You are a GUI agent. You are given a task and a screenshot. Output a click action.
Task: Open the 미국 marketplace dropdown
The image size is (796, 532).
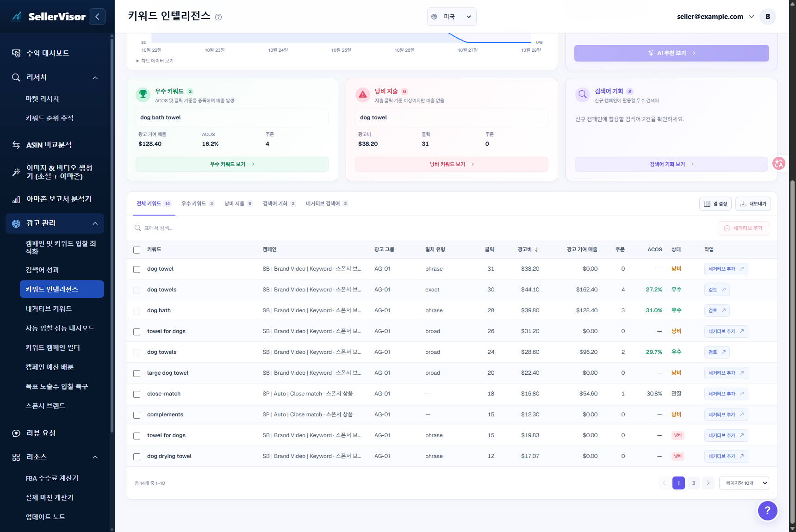(x=452, y=17)
